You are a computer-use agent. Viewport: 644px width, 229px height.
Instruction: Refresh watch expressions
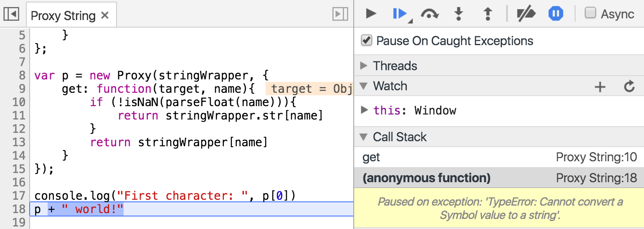(x=629, y=87)
